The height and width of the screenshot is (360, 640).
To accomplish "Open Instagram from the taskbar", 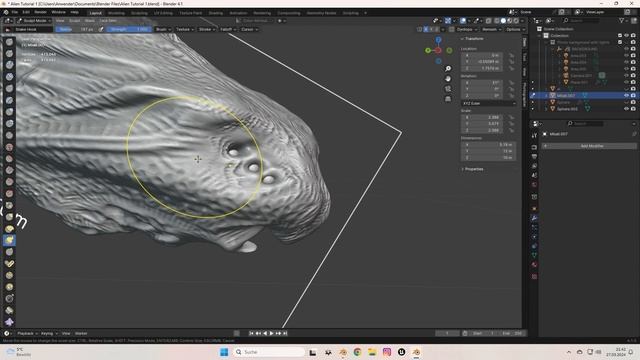I will click(387, 352).
